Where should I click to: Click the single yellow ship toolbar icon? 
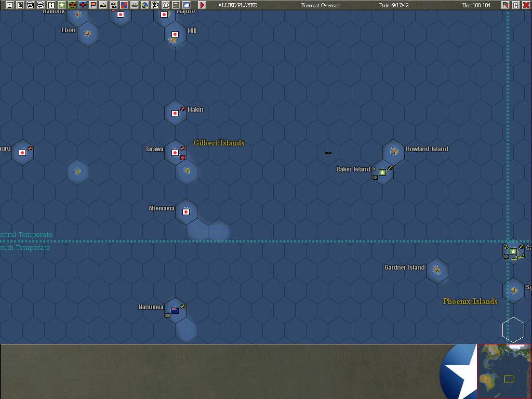click(x=103, y=5)
